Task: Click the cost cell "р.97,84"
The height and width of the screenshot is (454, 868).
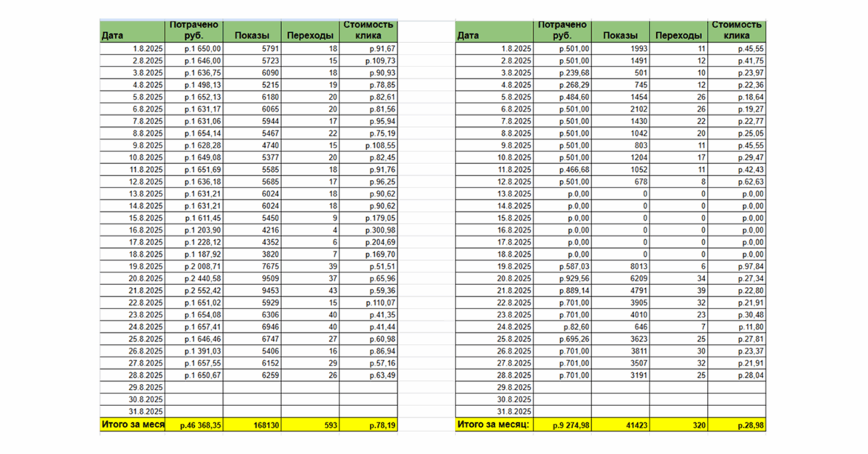Action: pos(737,266)
